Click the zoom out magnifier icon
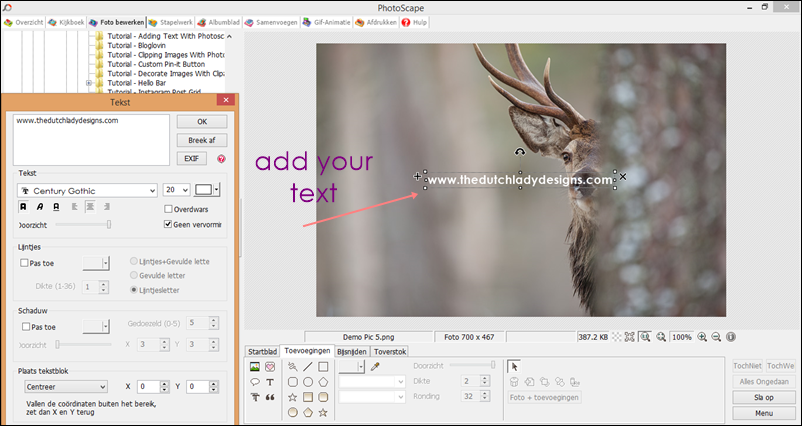This screenshot has height=426, width=802. [717, 337]
